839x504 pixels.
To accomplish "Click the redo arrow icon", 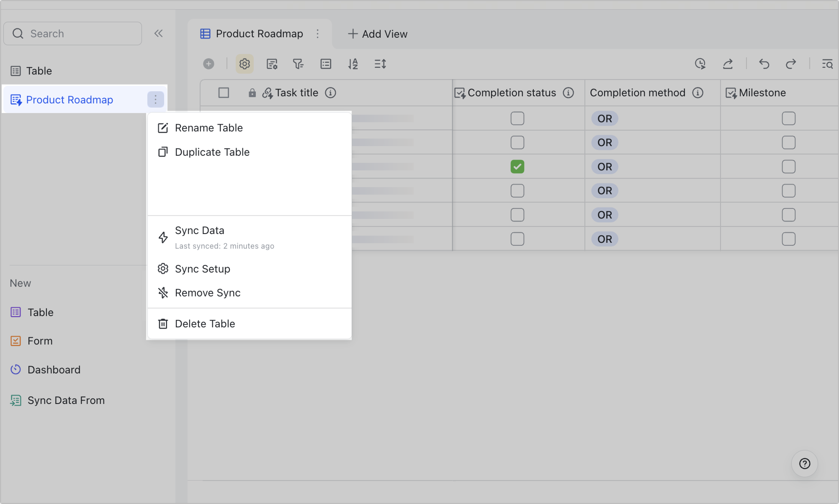I will [791, 64].
